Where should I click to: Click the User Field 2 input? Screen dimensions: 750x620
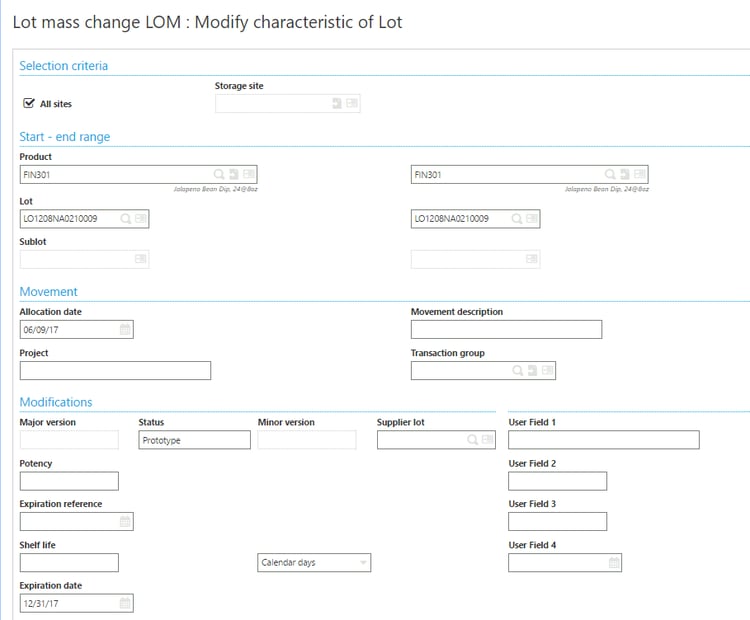557,481
